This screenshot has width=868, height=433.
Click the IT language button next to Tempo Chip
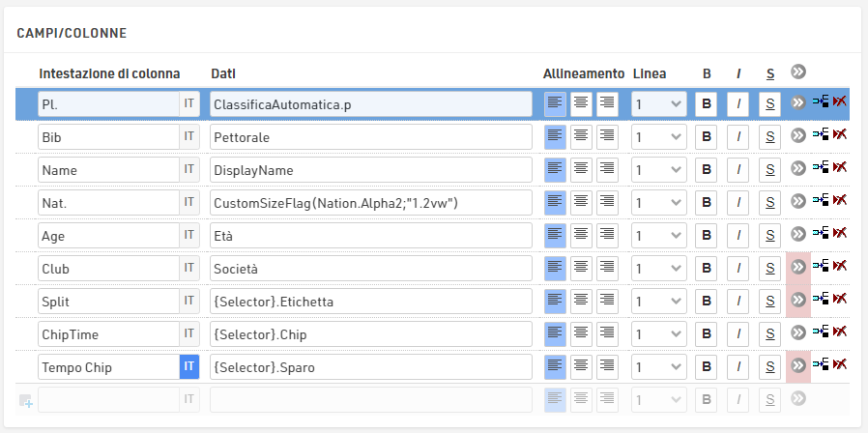pos(189,367)
